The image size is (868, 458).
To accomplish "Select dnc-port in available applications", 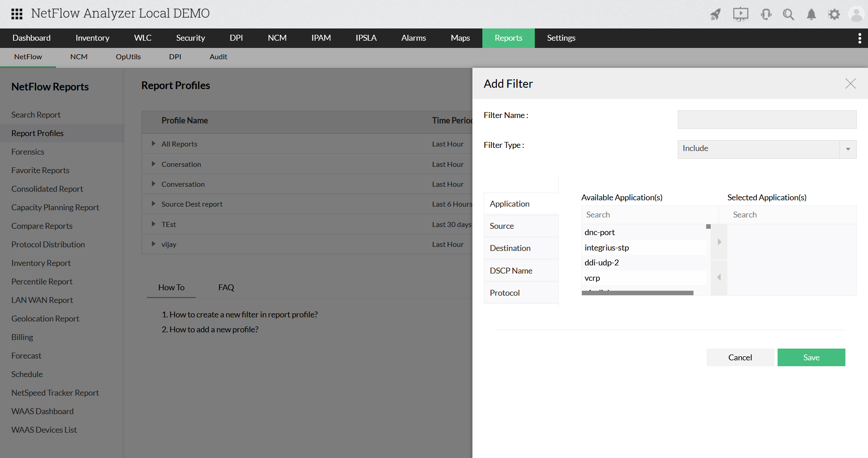I will pyautogui.click(x=644, y=232).
